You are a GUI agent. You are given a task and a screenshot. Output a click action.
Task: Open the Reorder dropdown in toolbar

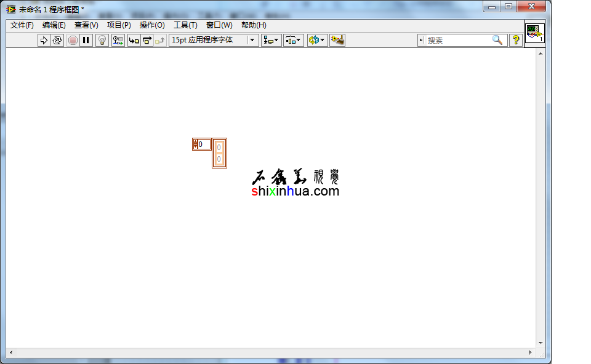tap(316, 40)
